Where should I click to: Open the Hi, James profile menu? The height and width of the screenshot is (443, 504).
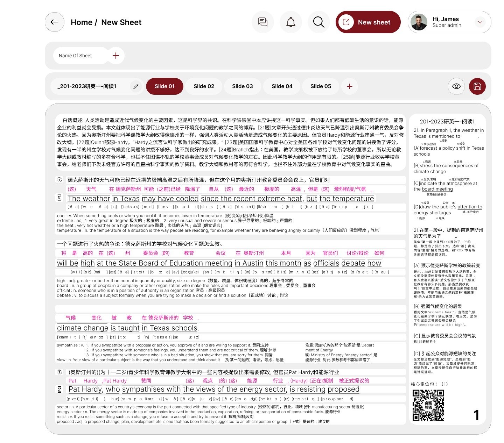[x=446, y=22]
